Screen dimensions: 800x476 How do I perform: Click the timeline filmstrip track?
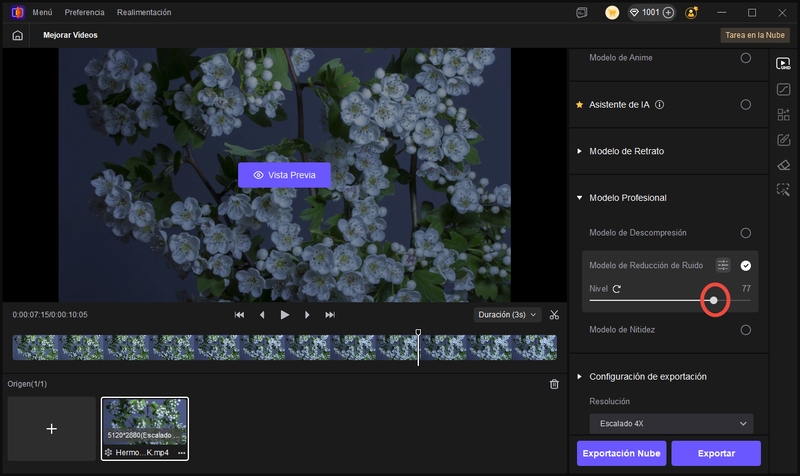(x=285, y=347)
